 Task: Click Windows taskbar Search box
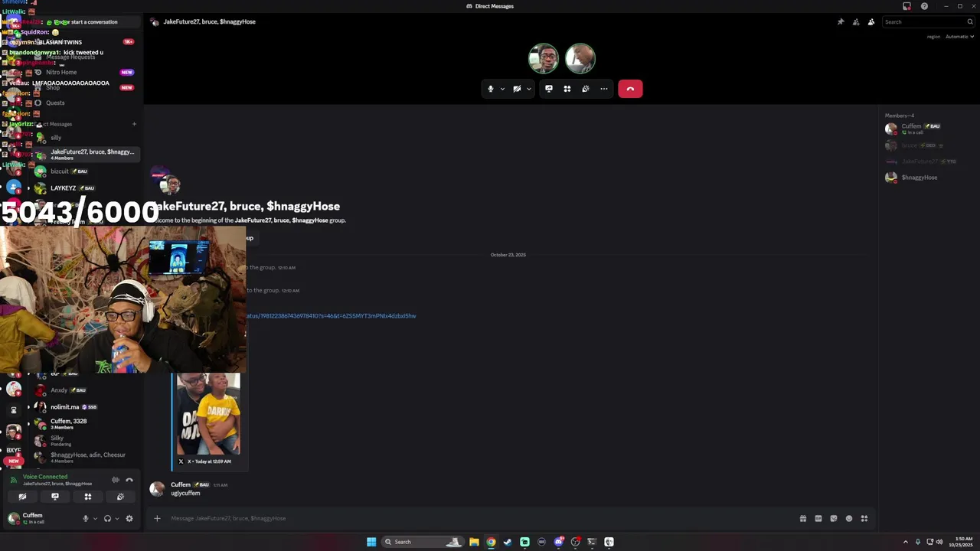tap(423, 542)
